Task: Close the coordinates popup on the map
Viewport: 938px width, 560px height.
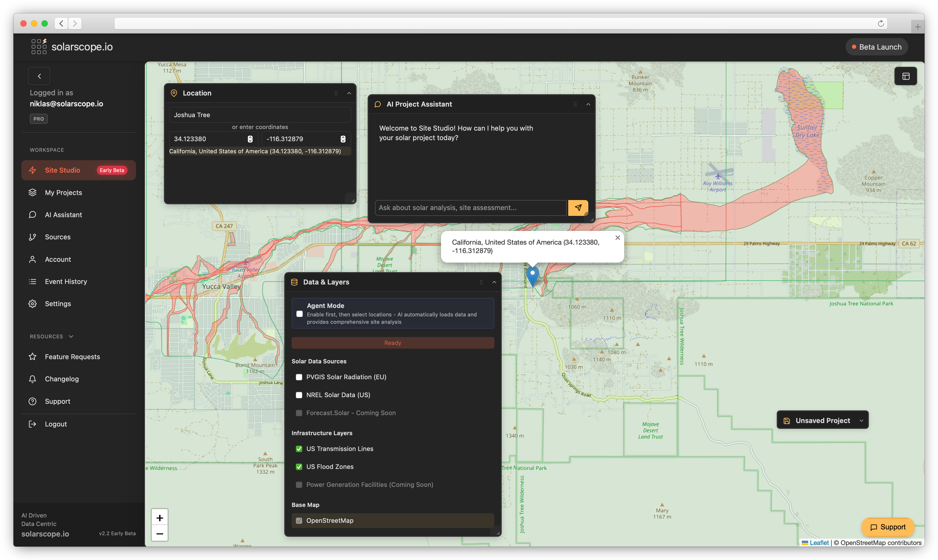Action: [618, 237]
